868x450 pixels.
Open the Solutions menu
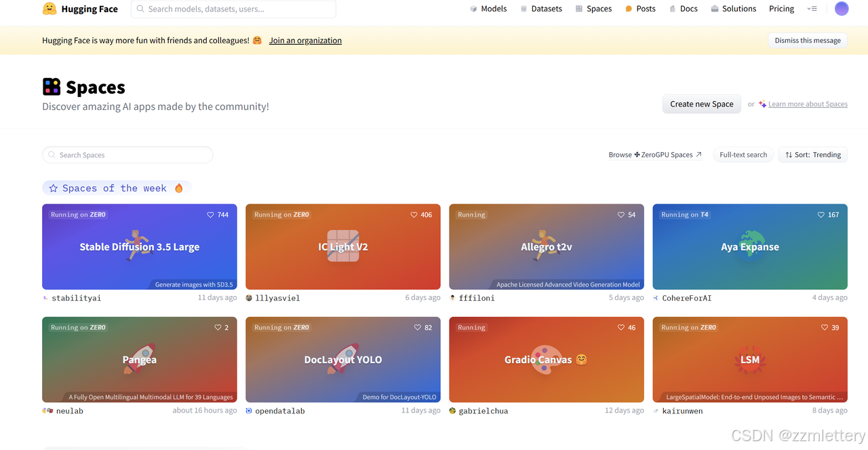coord(734,9)
